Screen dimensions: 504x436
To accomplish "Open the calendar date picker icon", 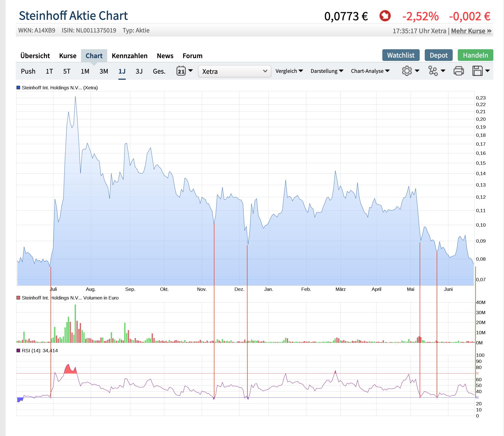I will pyautogui.click(x=181, y=71).
